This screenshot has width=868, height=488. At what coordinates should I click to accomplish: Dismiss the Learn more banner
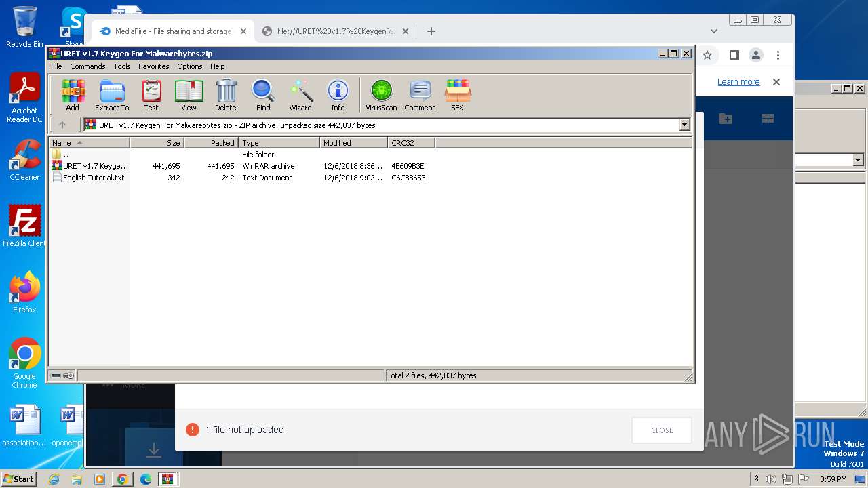coord(776,82)
